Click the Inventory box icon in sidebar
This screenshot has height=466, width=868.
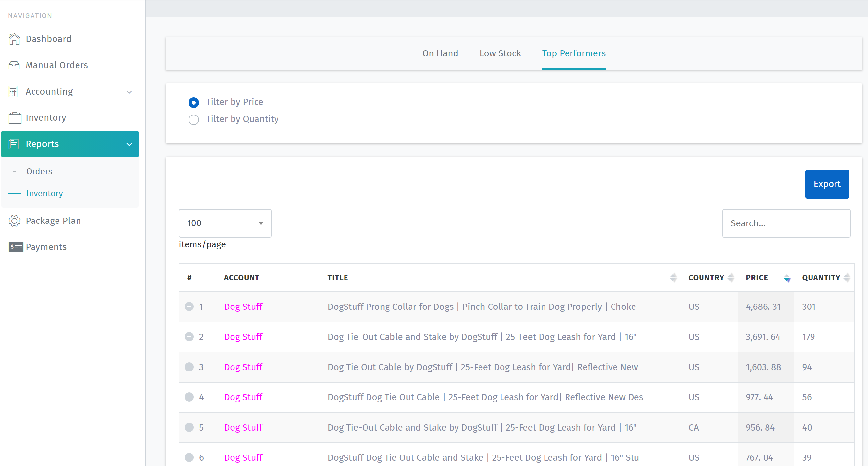pos(14,118)
